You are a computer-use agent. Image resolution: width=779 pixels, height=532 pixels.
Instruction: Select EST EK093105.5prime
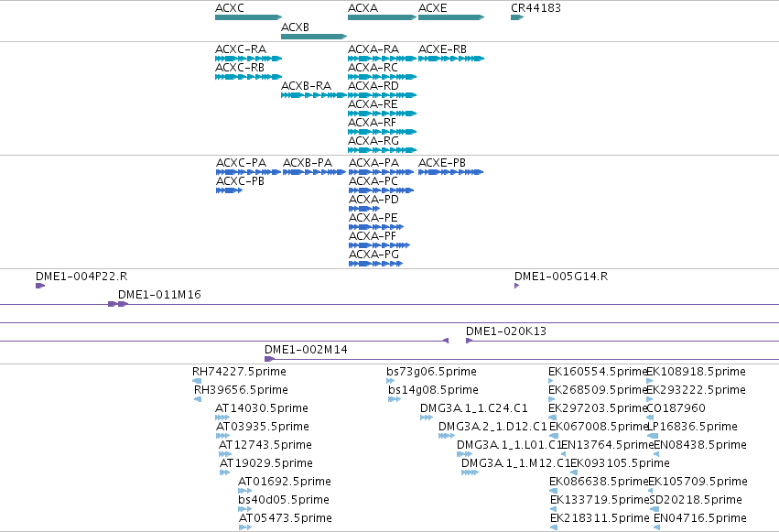tap(573, 472)
